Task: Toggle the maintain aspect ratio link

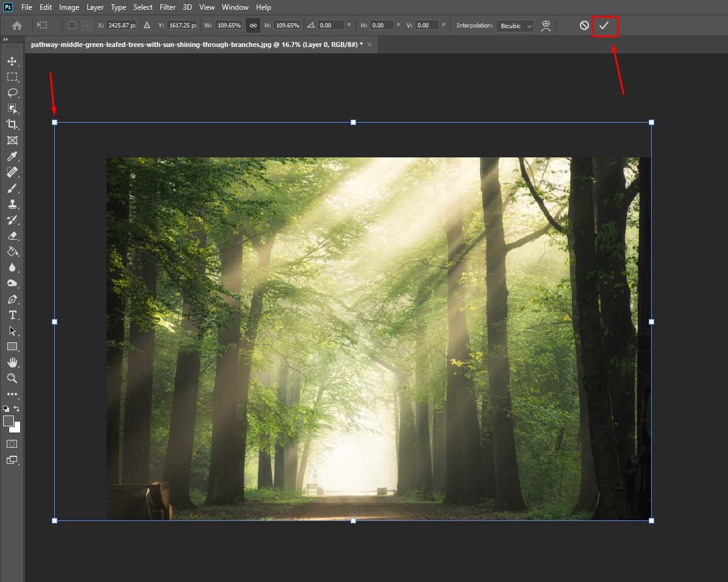Action: coord(253,26)
